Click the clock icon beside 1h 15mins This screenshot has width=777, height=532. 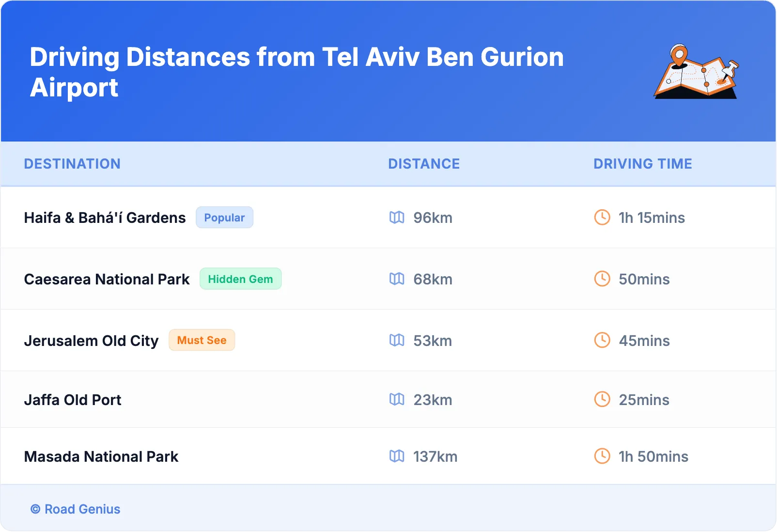(x=602, y=217)
